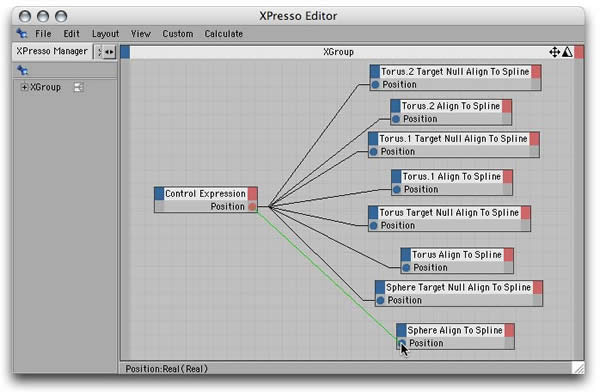Viewport: 600px width, 392px height.
Task: Select the Torus.2 Target Null Align To Spline title
Action: pos(455,71)
